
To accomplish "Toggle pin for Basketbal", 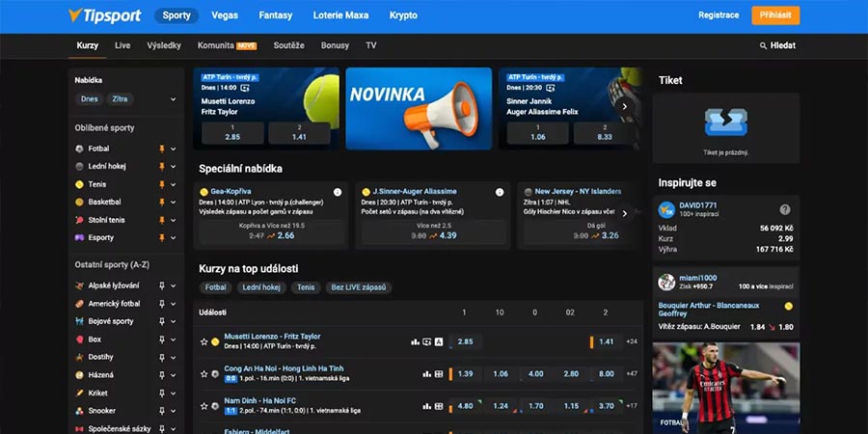I will [x=162, y=203].
